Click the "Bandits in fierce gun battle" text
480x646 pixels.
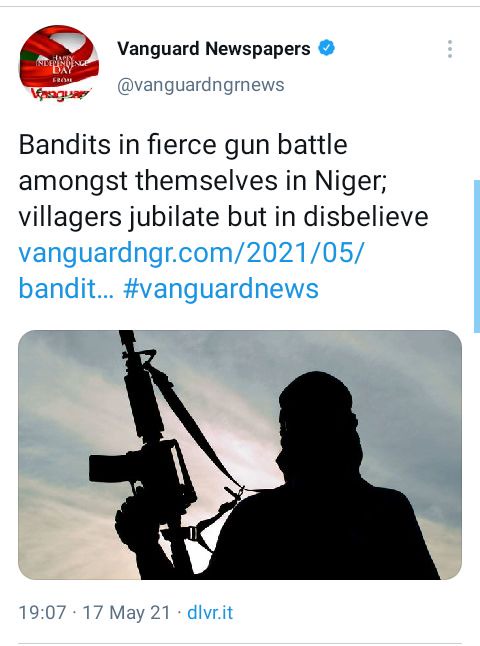point(183,145)
